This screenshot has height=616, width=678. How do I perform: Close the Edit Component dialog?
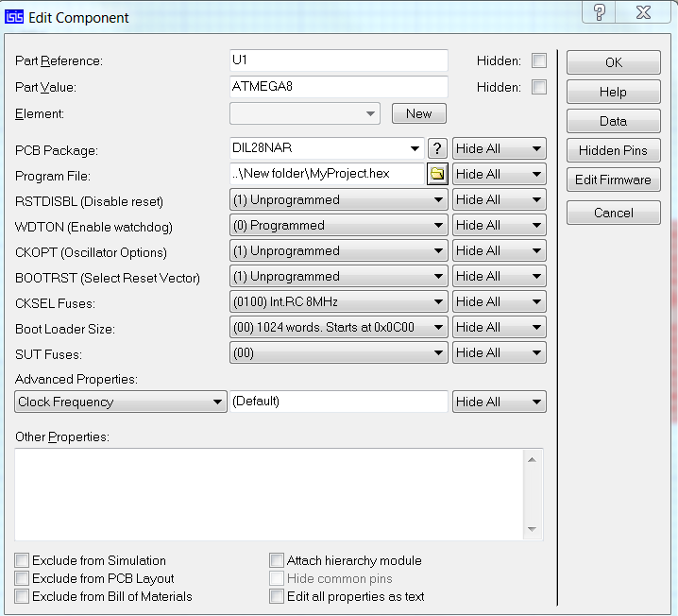coord(643,12)
